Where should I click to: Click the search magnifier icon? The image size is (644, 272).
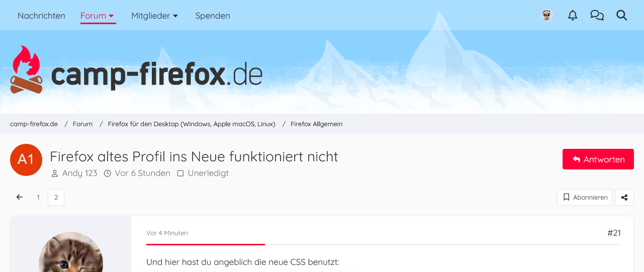click(622, 16)
